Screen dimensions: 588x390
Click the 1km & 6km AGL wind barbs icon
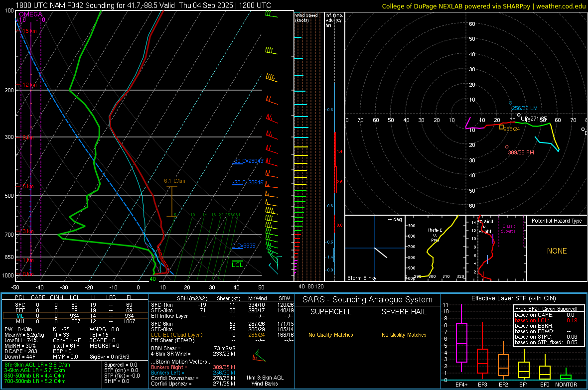pyautogui.click(x=259, y=356)
